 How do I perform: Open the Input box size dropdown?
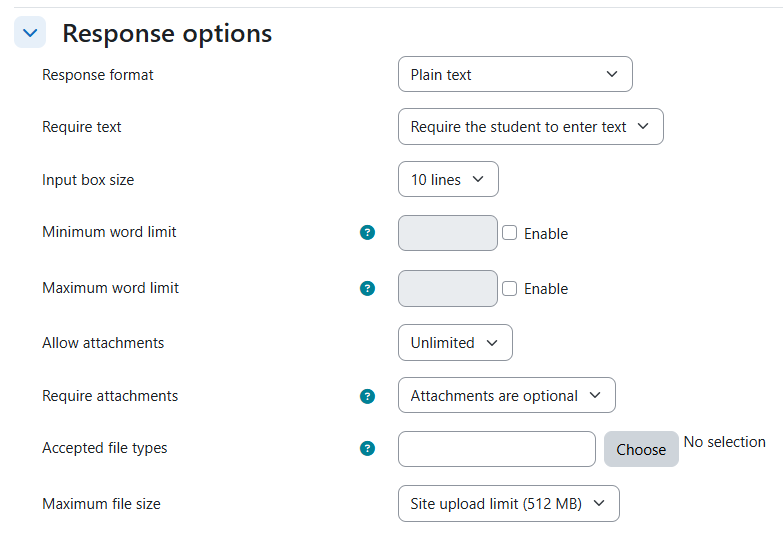(x=448, y=179)
